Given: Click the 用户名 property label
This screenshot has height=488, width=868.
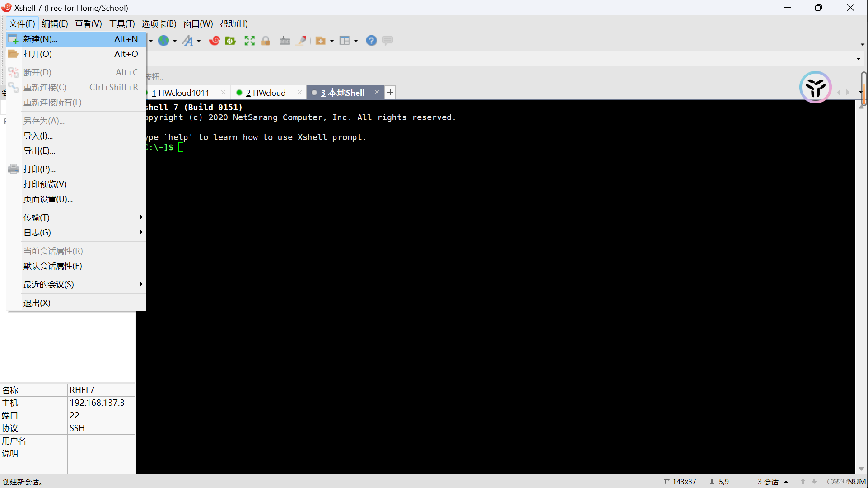Looking at the screenshot, I should click(14, 441).
